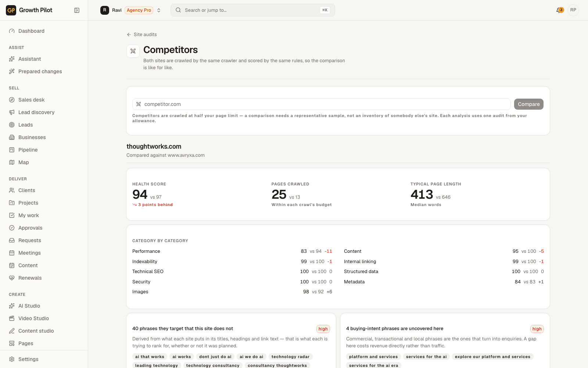This screenshot has height=368, width=588.
Task: Click the Dashboard gauge icon
Action: (x=12, y=31)
